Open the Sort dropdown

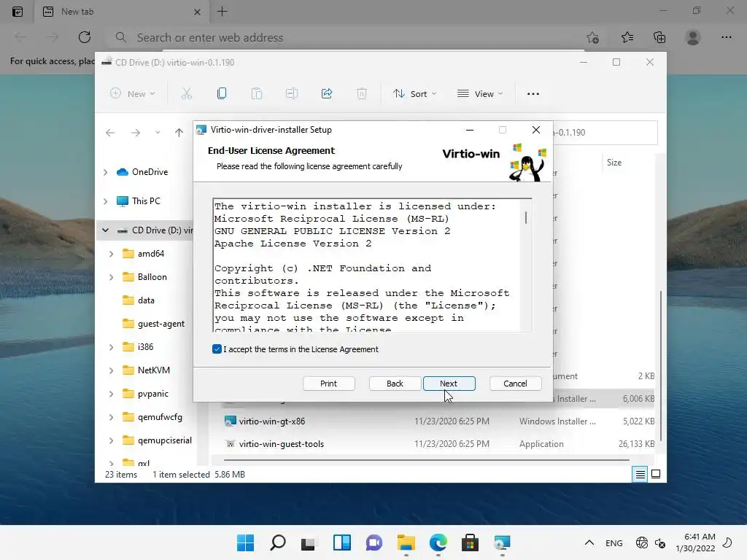coord(414,94)
